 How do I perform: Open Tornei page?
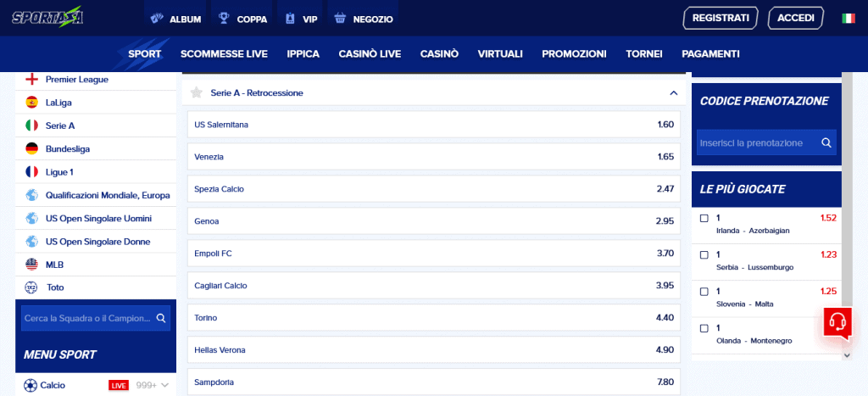tap(644, 53)
